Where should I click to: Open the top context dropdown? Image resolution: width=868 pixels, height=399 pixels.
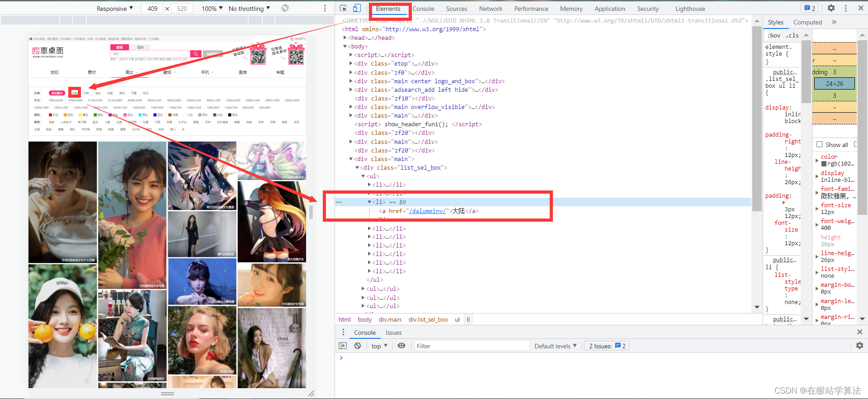pos(379,346)
